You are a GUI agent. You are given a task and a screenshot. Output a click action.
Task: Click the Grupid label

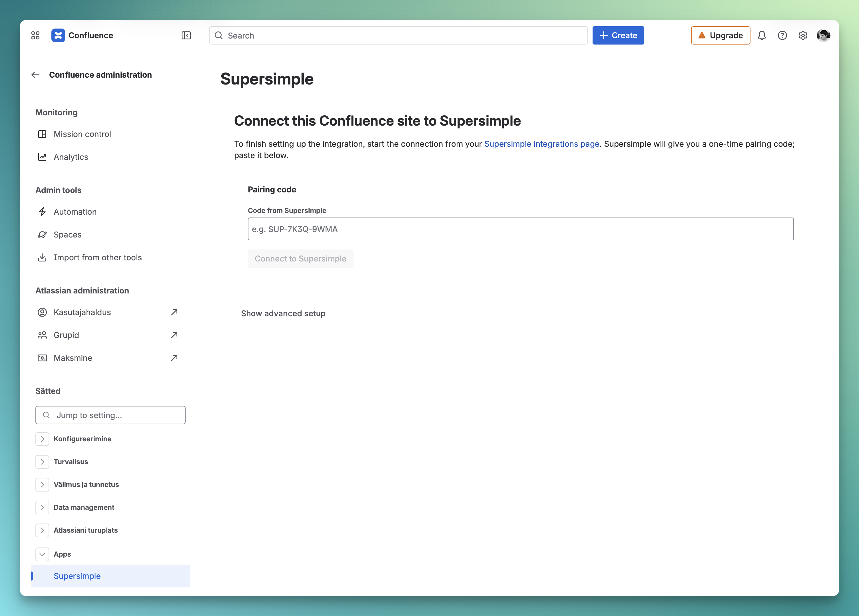click(x=66, y=335)
